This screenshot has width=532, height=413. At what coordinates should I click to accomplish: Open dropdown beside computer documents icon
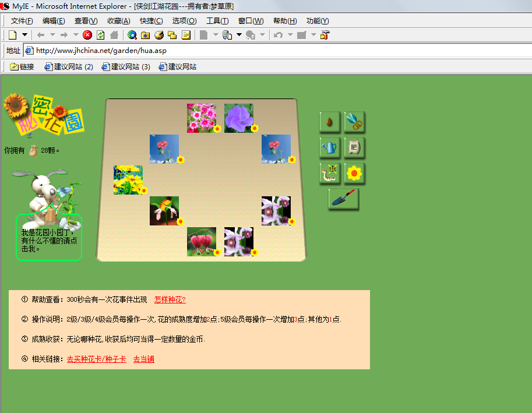click(239, 34)
